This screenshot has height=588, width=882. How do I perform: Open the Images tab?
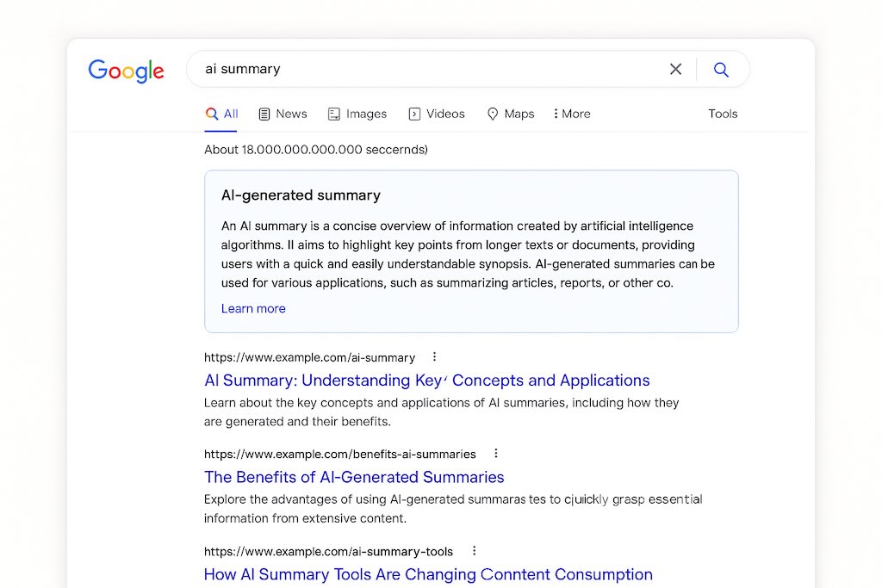click(357, 115)
